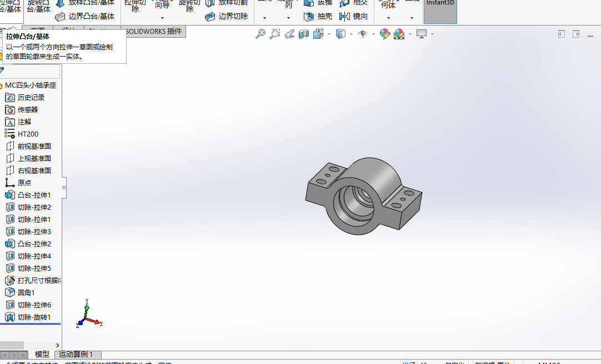Screen dimensions: 601x364
Task: Toggle the Instant3D button
Action: [440, 11]
